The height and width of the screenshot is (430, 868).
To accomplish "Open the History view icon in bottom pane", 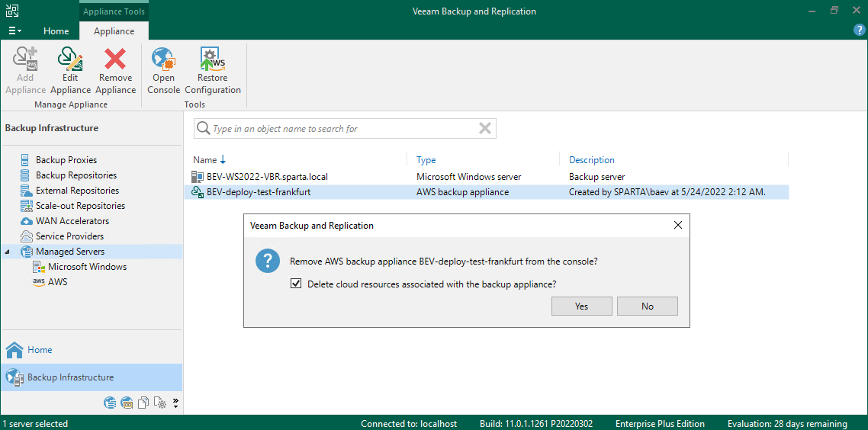I will (x=159, y=403).
